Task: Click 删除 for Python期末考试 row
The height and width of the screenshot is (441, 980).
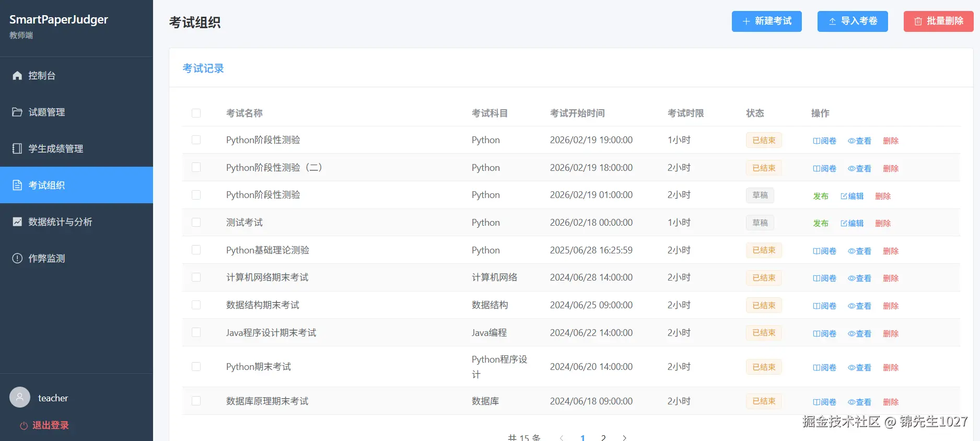Action: click(891, 367)
